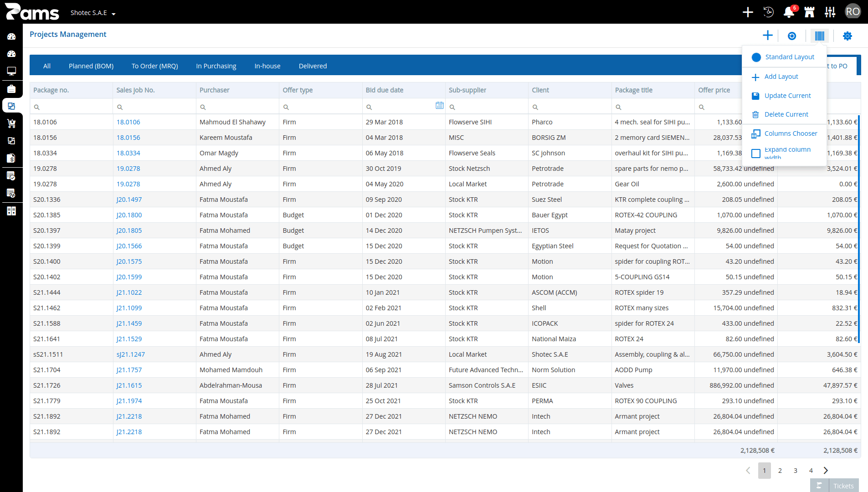Image resolution: width=868 pixels, height=492 pixels.
Task: Open the notifications bell icon
Action: tap(789, 12)
